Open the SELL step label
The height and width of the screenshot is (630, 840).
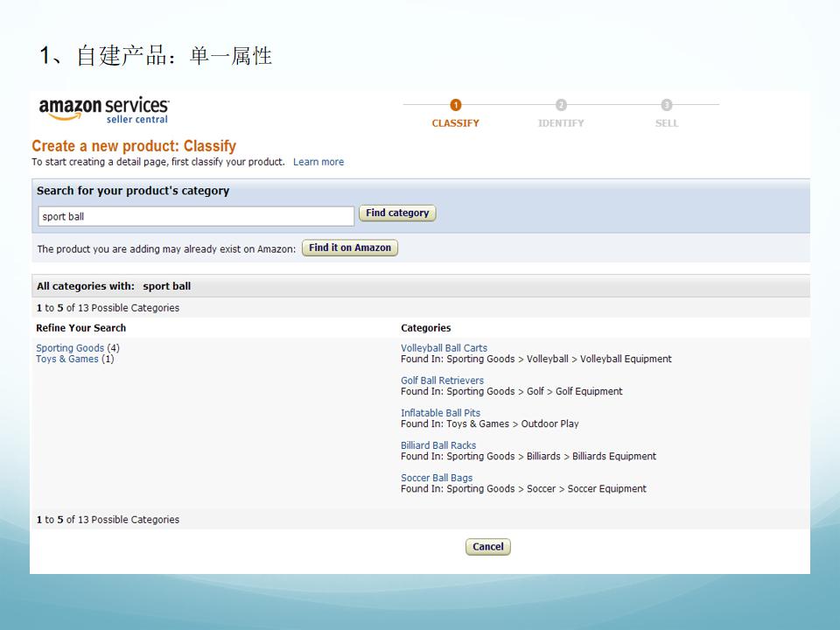(667, 123)
